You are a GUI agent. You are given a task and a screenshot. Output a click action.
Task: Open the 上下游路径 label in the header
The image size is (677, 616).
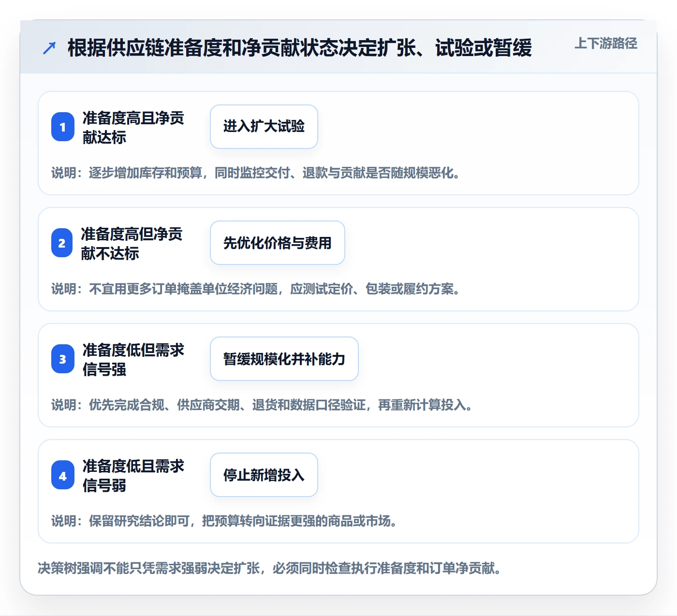click(x=606, y=44)
